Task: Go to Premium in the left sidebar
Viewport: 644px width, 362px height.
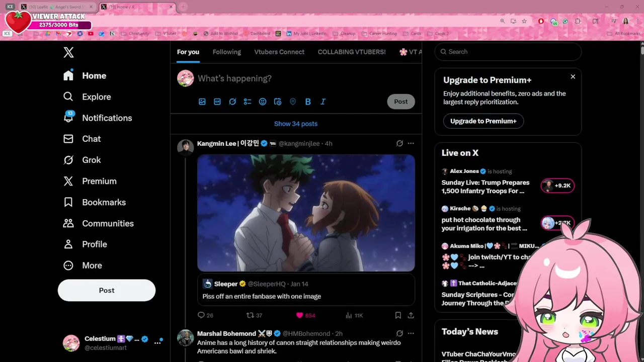Action: pyautogui.click(x=90, y=181)
